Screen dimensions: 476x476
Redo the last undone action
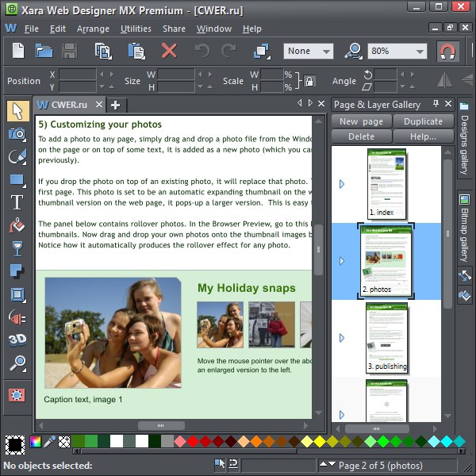[x=228, y=51]
